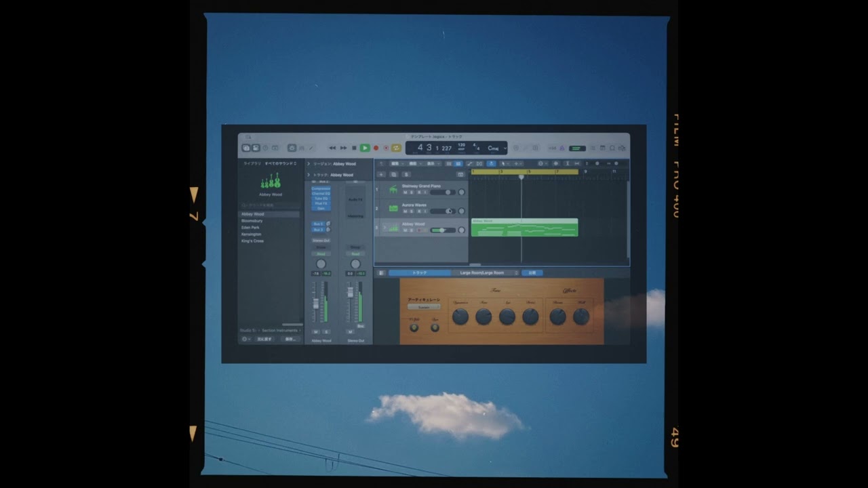Viewport: 868px width, 488px height.
Task: Add a new track with the plus button
Action: point(381,174)
